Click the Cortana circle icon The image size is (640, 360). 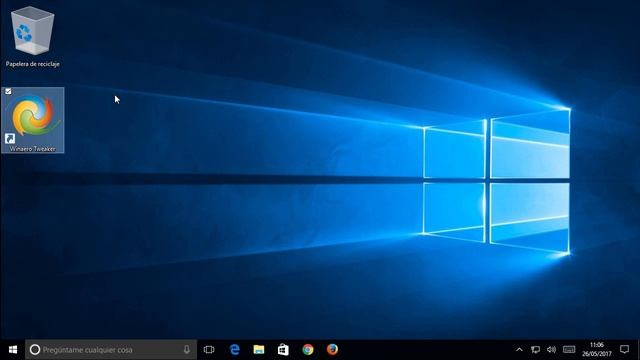point(35,350)
